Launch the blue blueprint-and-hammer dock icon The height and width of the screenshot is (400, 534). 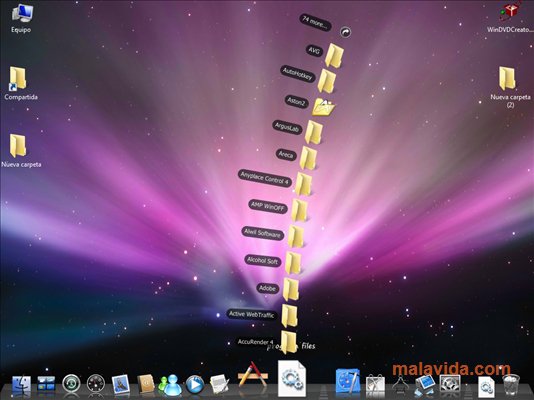[348, 381]
